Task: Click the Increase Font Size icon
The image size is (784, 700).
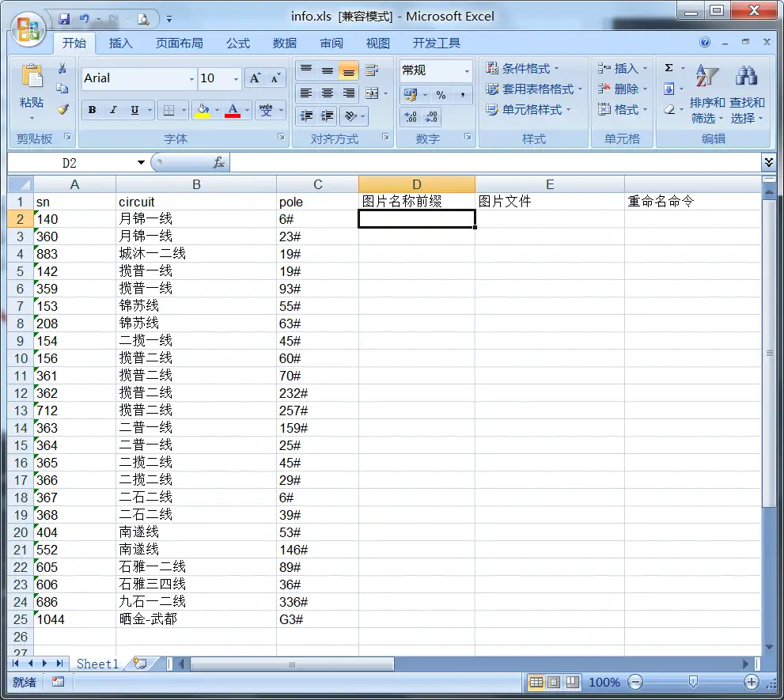Action: 255,78
